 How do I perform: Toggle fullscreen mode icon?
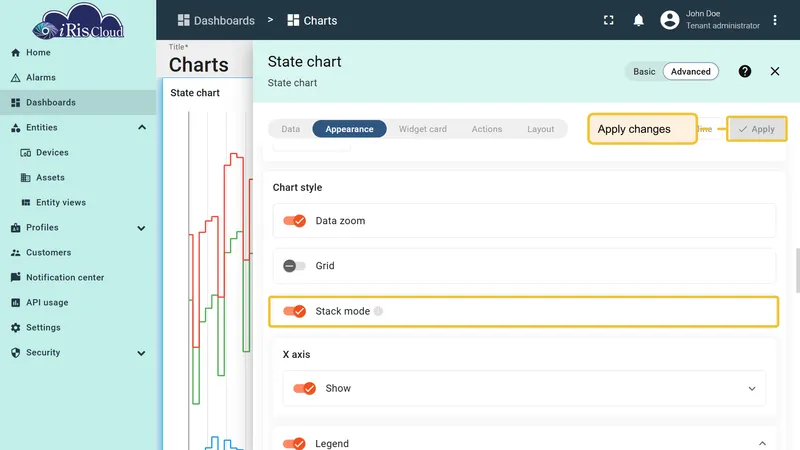tap(608, 20)
